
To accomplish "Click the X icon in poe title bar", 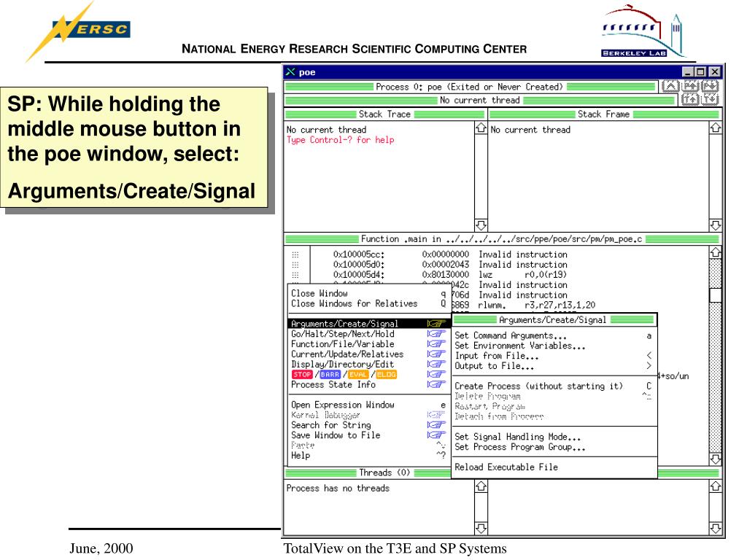I will (x=290, y=72).
